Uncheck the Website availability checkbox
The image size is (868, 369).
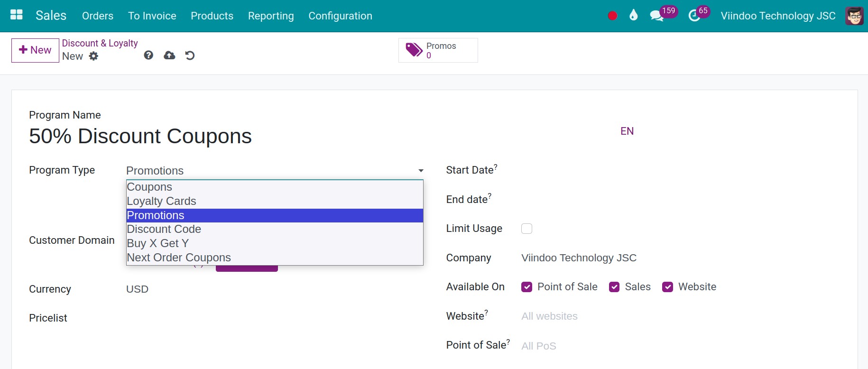pyautogui.click(x=667, y=287)
